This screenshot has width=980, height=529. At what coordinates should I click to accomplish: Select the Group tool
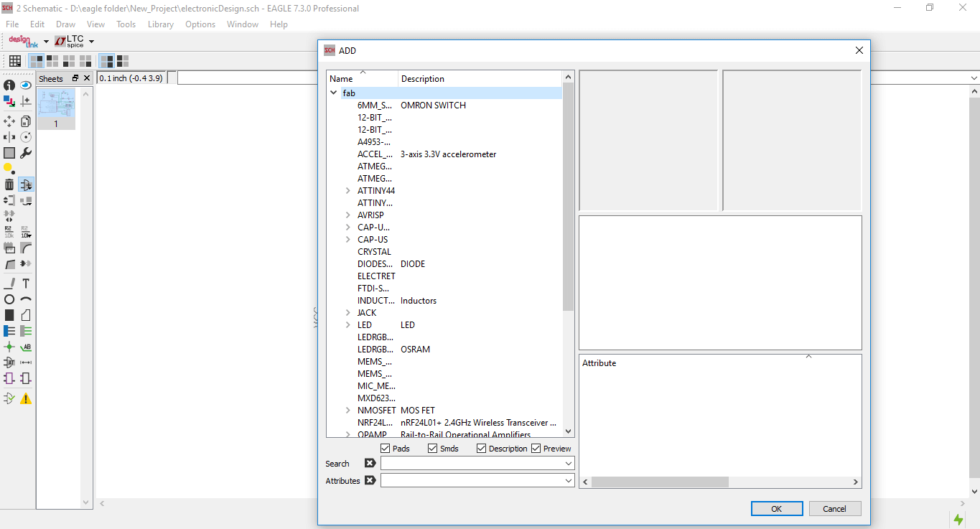click(9, 153)
